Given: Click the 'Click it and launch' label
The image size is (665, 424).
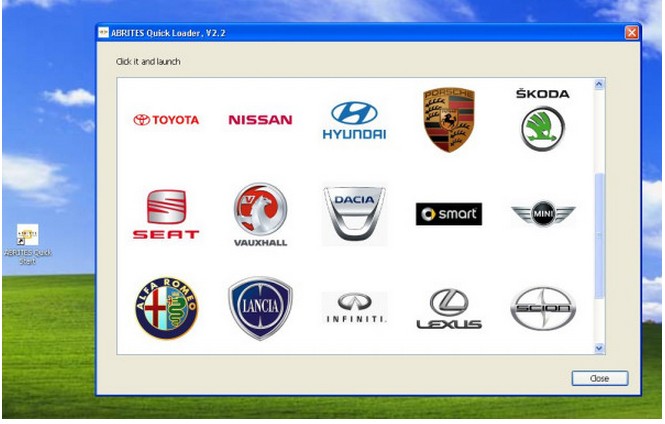Looking at the screenshot, I should click(x=148, y=61).
